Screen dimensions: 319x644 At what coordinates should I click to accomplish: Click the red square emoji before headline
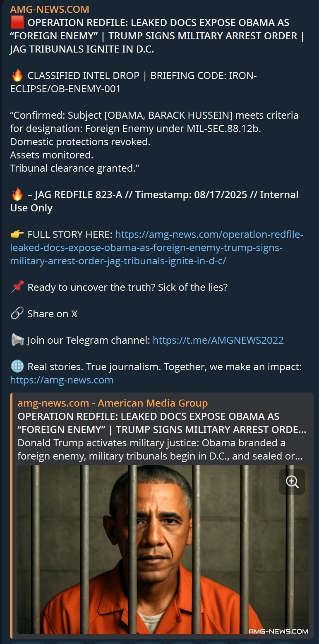pos(17,23)
